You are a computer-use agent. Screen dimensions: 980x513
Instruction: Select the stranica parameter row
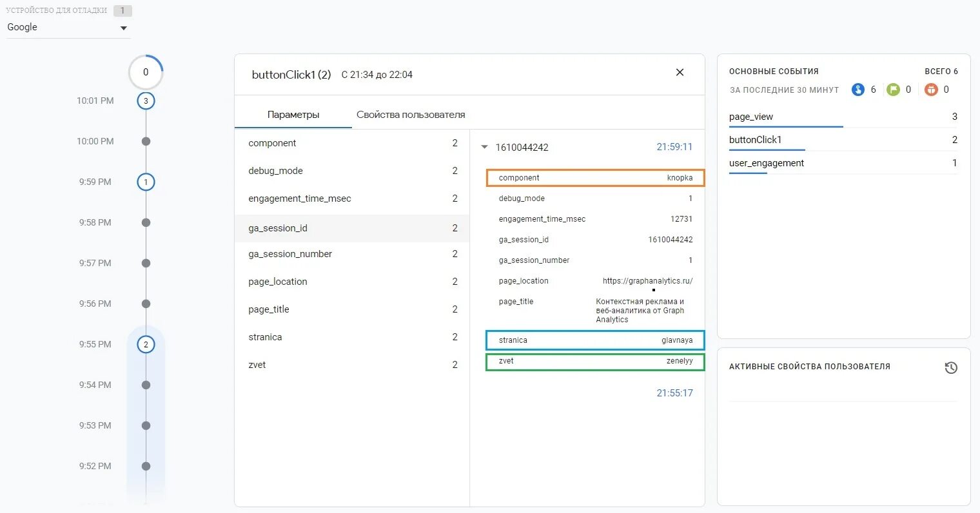[x=352, y=337]
